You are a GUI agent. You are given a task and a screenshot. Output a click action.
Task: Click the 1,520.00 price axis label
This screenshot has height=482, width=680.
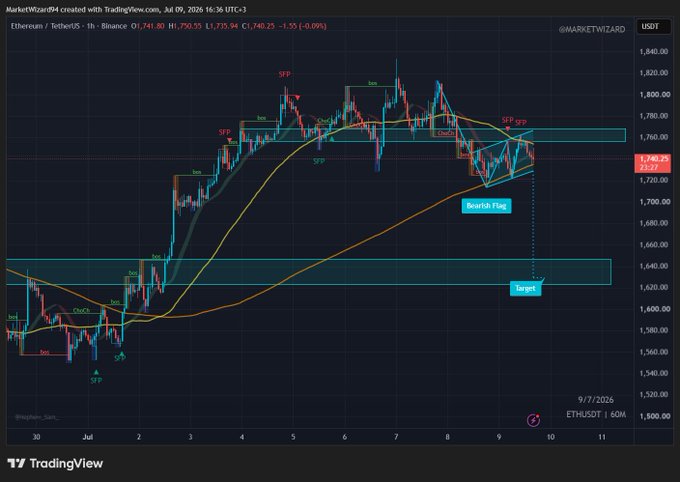click(x=654, y=394)
